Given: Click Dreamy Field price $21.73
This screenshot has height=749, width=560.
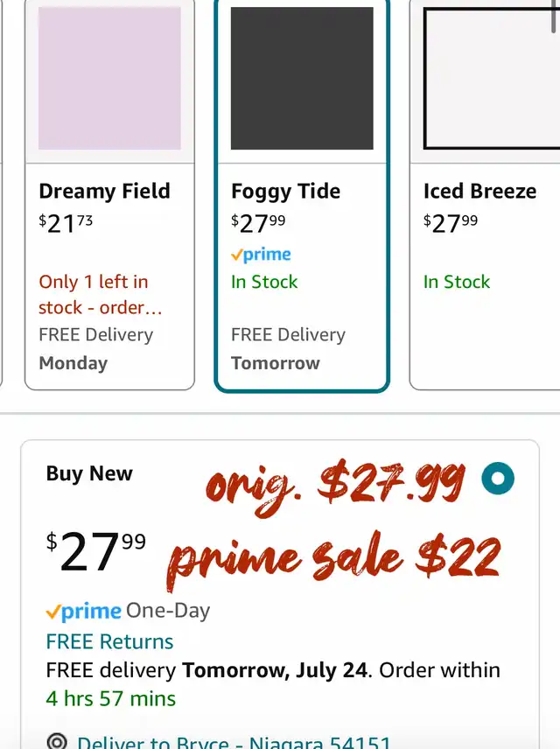Looking at the screenshot, I should tap(66, 223).
